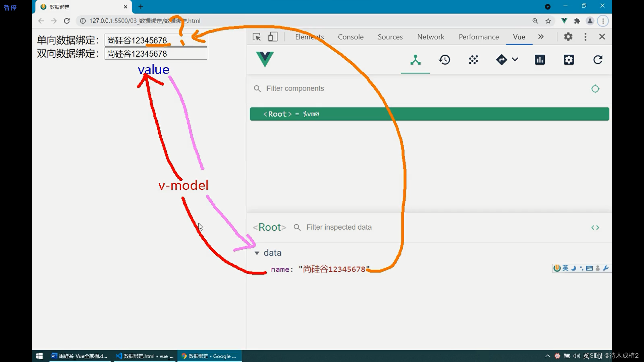Select the Vue router inspector icon
The width and height of the screenshot is (644, 362).
pyautogui.click(x=501, y=60)
